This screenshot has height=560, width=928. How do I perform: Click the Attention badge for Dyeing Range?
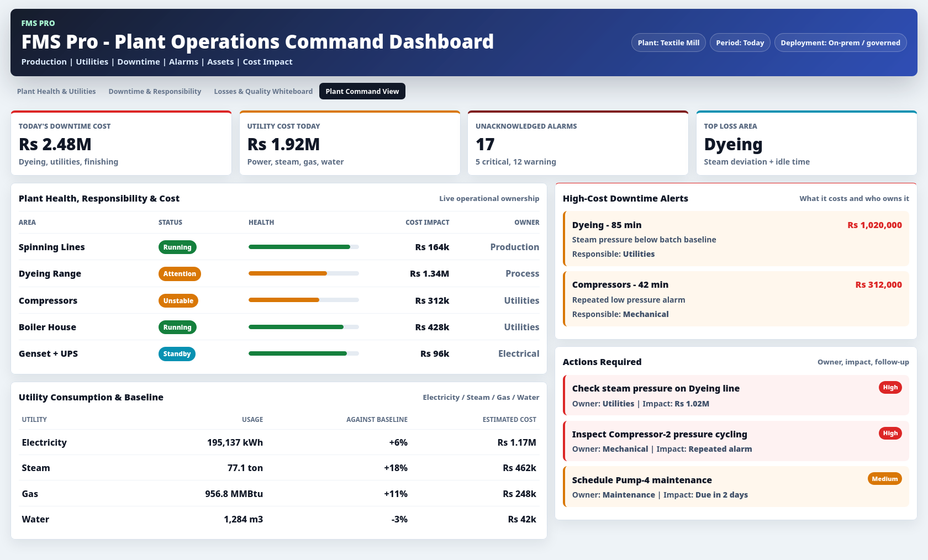(x=180, y=274)
